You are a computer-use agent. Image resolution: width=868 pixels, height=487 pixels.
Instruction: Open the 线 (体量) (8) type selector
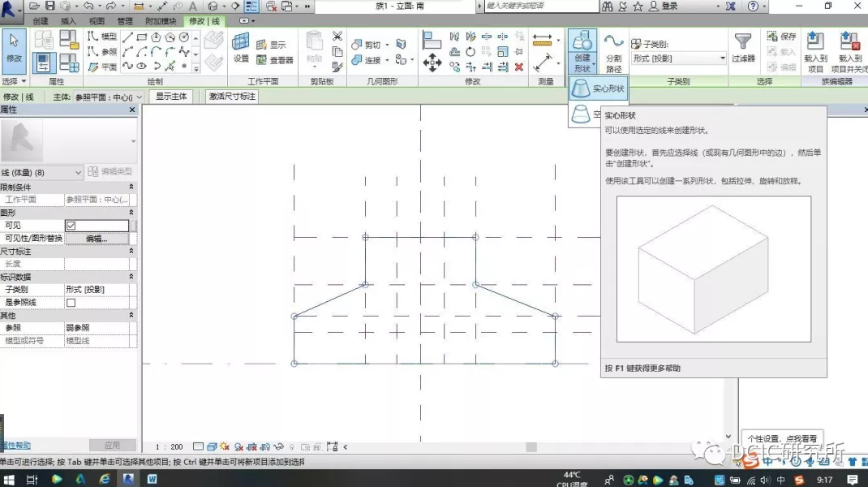click(x=41, y=172)
